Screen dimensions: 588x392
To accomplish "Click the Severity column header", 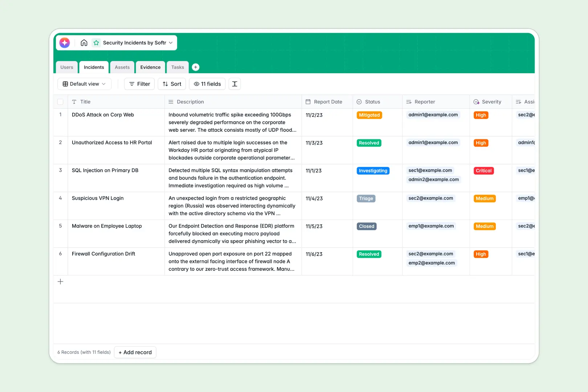I will click(491, 102).
